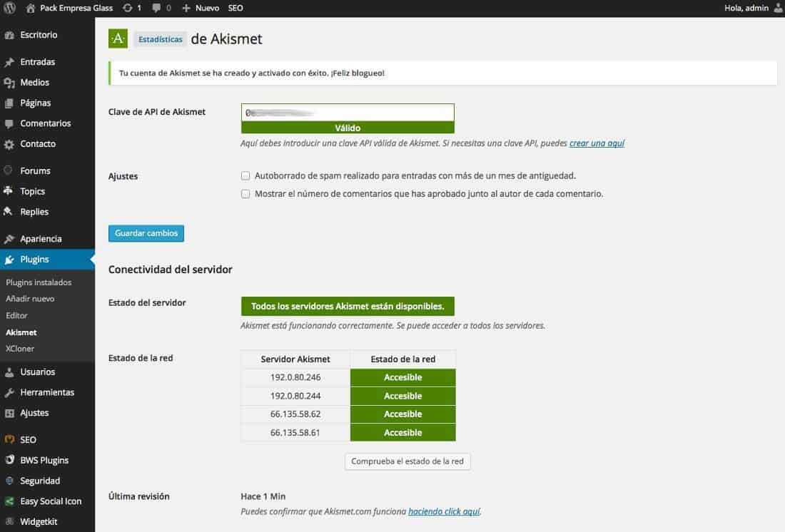This screenshot has height=532, width=785.
Task: Click the 'Conectividad del servidor' heading
Action: point(171,270)
